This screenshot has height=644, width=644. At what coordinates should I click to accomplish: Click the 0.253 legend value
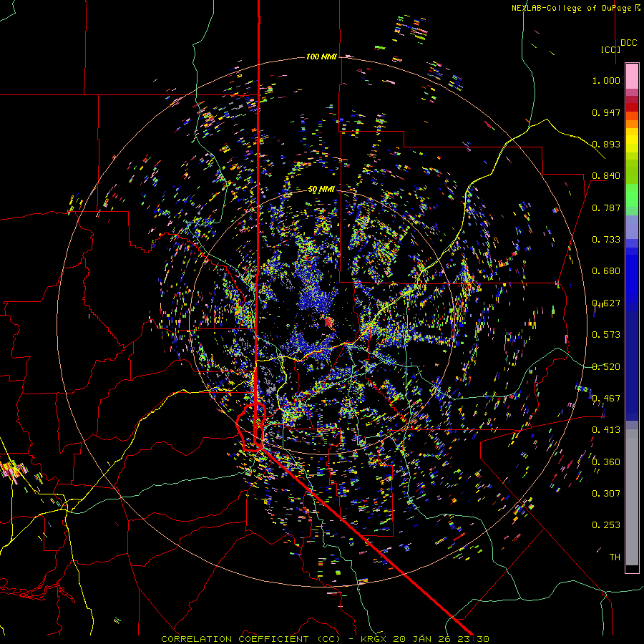(x=606, y=525)
